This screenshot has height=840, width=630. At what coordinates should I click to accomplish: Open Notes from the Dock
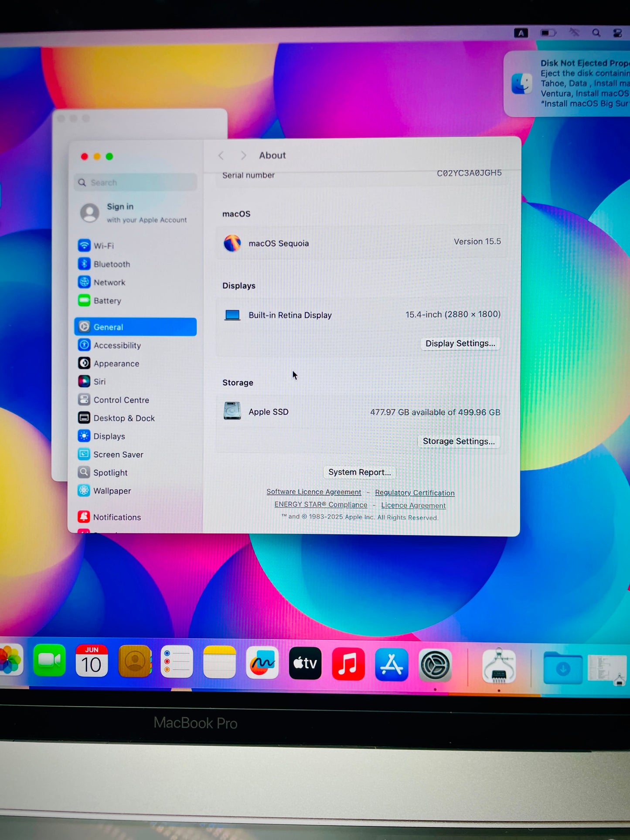(x=219, y=663)
